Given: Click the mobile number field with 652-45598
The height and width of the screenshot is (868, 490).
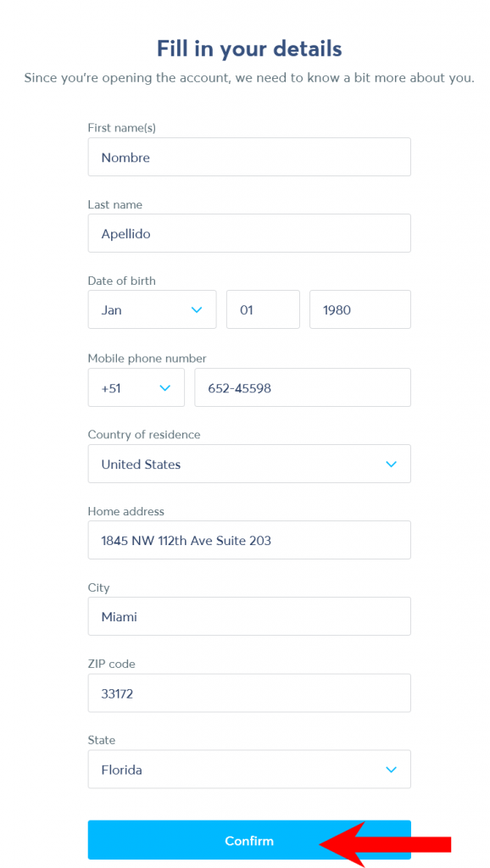Looking at the screenshot, I should pos(303,387).
